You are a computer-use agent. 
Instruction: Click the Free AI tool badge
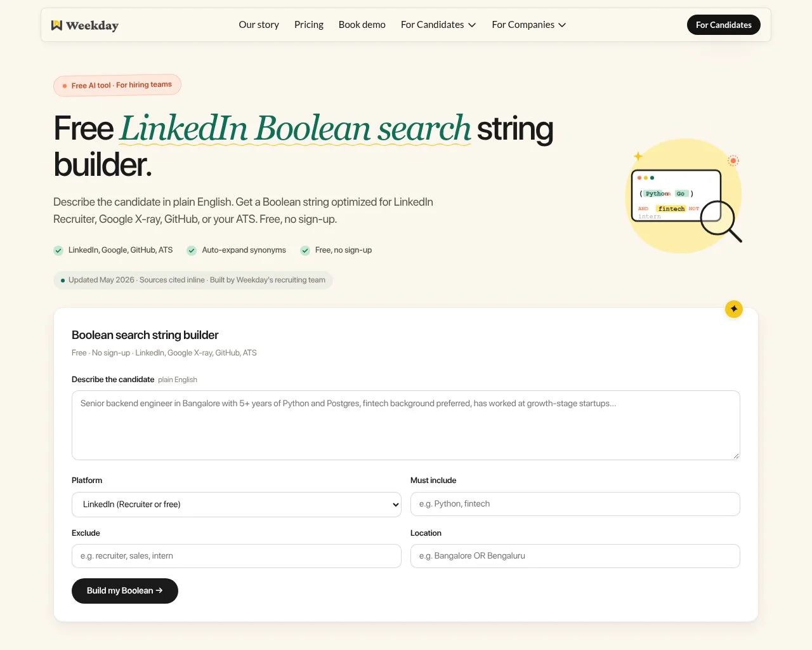(x=117, y=85)
